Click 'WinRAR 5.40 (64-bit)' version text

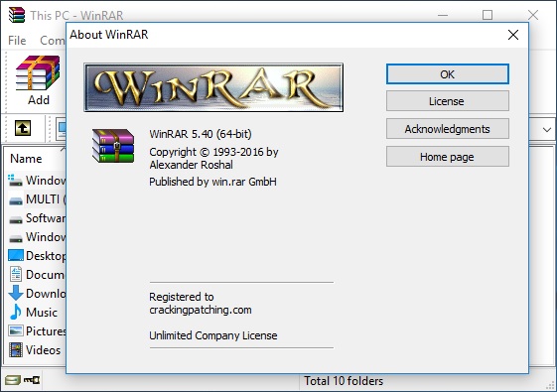coord(201,134)
